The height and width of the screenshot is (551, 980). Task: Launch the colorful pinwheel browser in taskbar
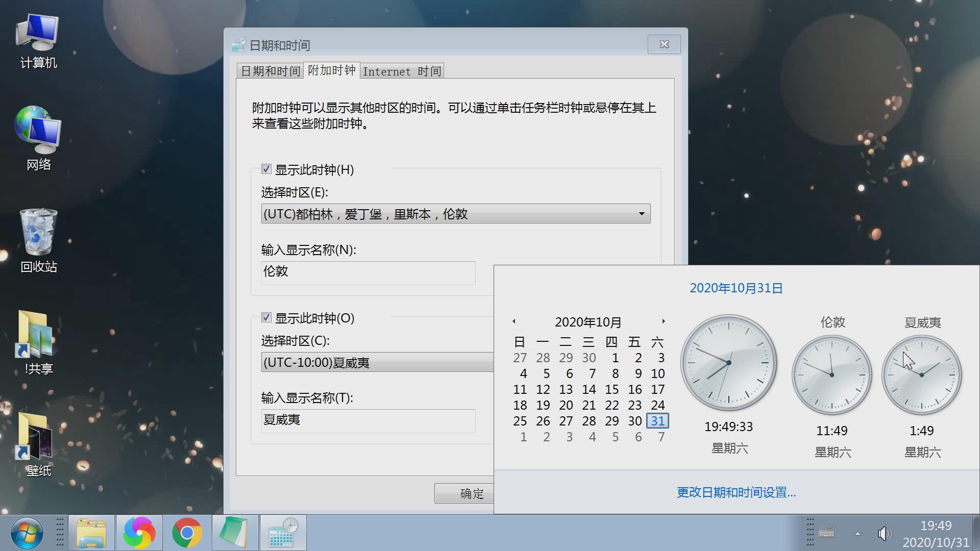tap(139, 533)
